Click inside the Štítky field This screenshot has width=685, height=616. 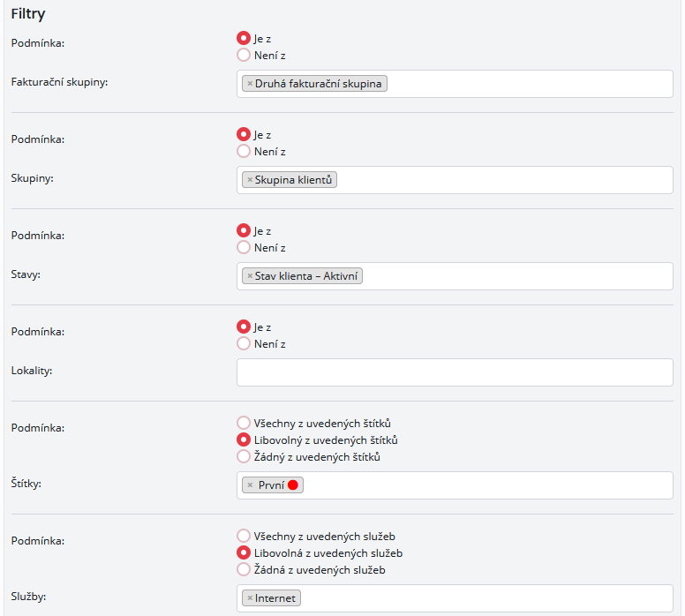pyautogui.click(x=486, y=485)
